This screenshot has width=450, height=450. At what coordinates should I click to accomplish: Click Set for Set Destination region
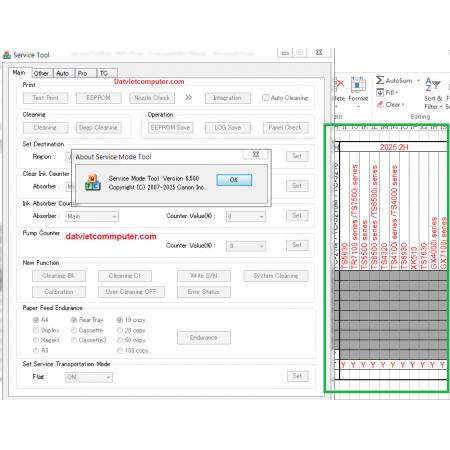297,156
